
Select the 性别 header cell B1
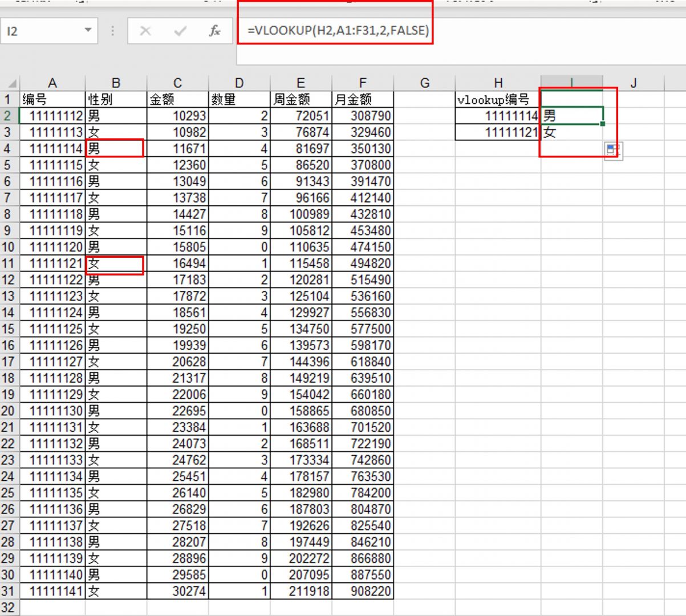tap(114, 99)
